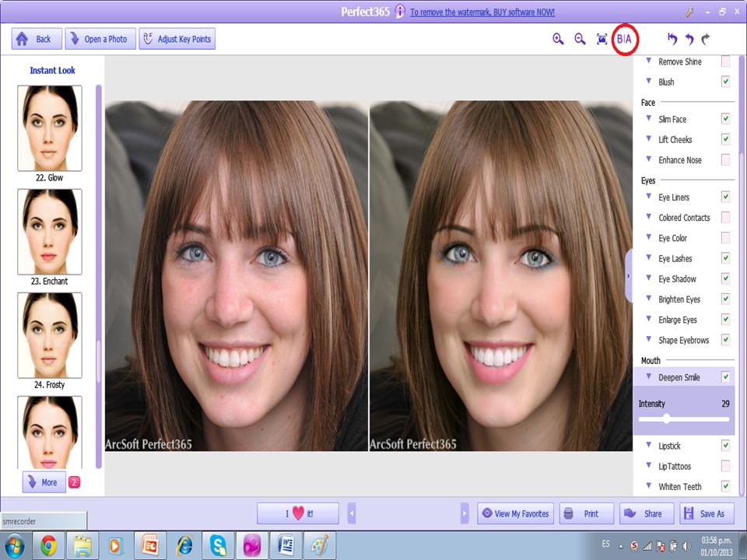
Task: Uncheck the Slim Face checkbox
Action: (725, 118)
